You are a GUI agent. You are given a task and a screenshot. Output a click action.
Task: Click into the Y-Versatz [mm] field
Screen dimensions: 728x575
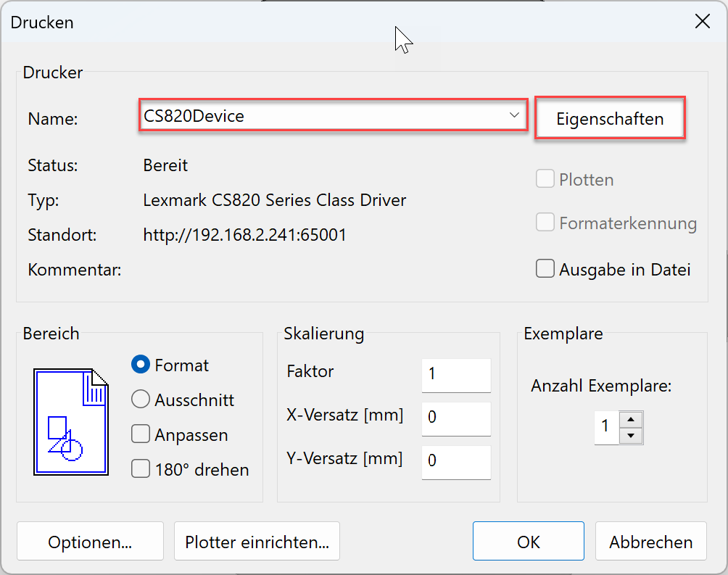pyautogui.click(x=455, y=461)
